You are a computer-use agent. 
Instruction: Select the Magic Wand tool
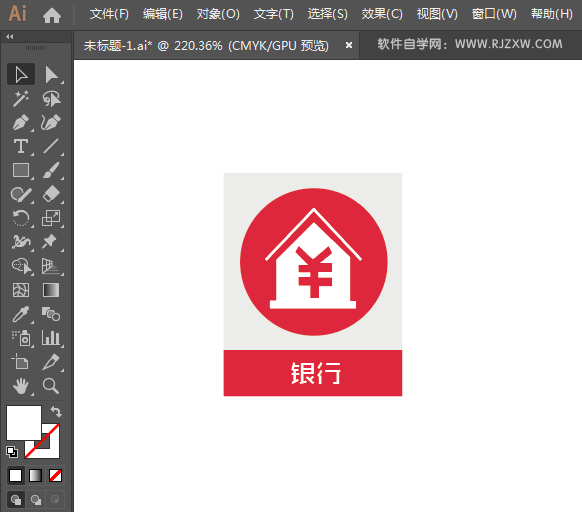(21, 98)
